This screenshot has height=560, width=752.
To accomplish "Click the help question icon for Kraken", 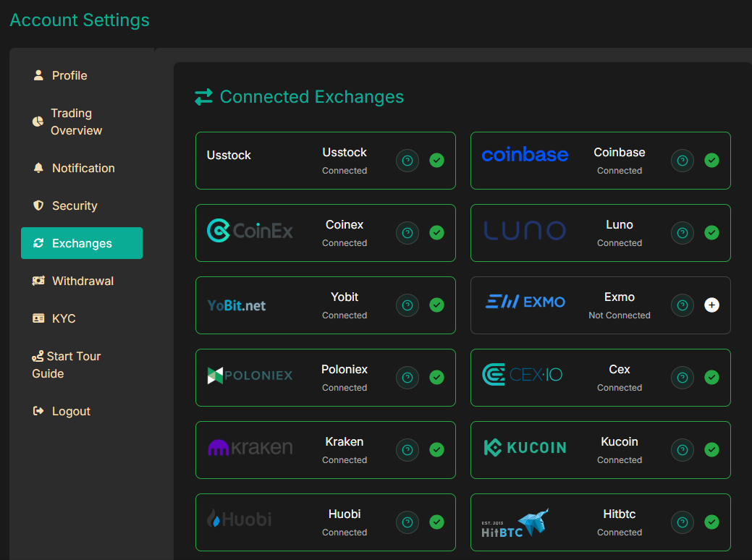I will point(407,450).
